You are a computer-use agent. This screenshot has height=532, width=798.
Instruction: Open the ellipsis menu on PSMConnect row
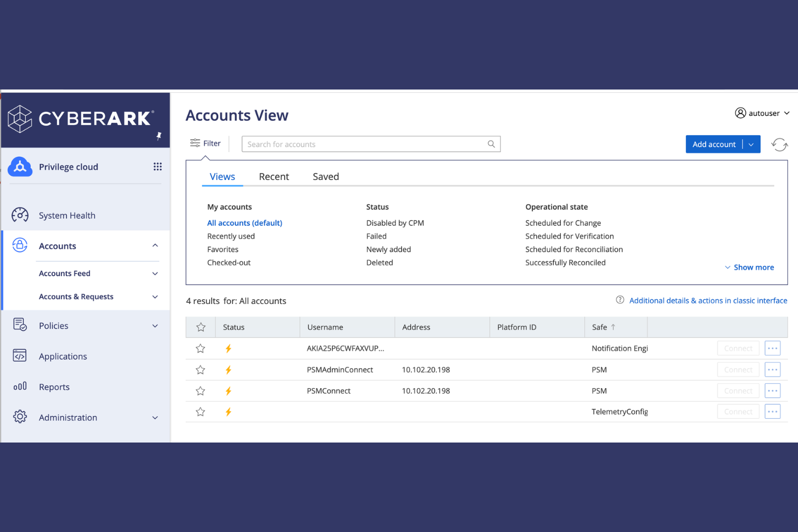pyautogui.click(x=772, y=390)
